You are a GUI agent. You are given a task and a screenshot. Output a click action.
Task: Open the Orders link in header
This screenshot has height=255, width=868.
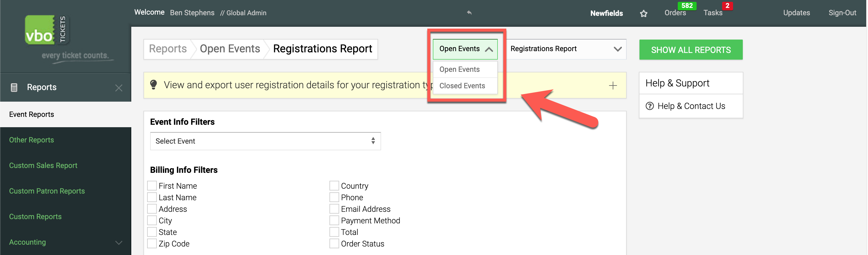coord(675,13)
